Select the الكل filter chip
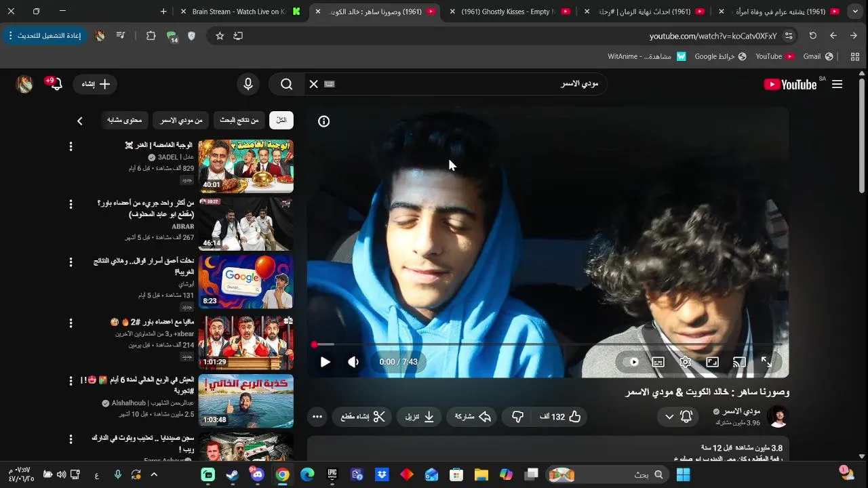This screenshot has width=868, height=488. [281, 120]
